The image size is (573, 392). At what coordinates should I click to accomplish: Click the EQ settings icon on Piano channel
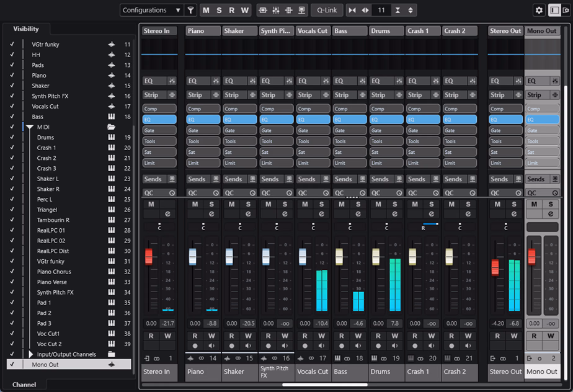(216, 81)
